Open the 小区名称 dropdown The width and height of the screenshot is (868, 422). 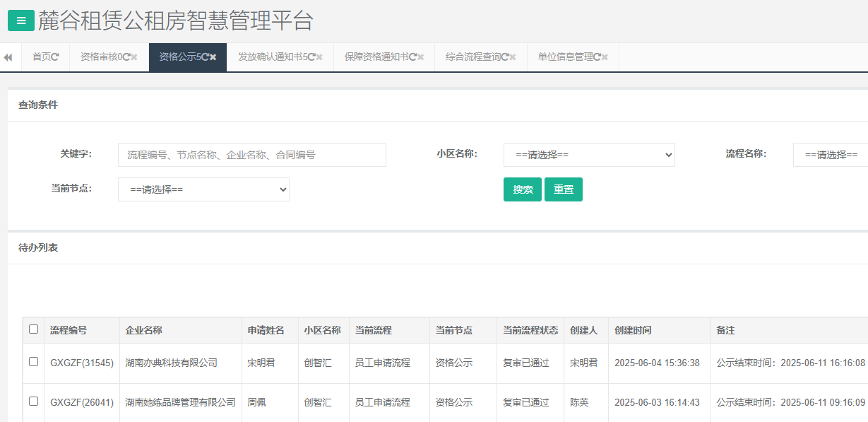click(x=589, y=155)
